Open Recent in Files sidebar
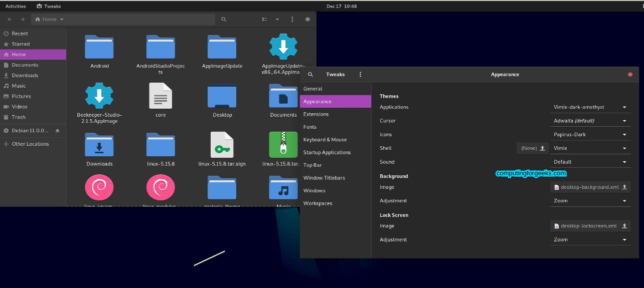This screenshot has width=644, height=288. tap(33, 34)
